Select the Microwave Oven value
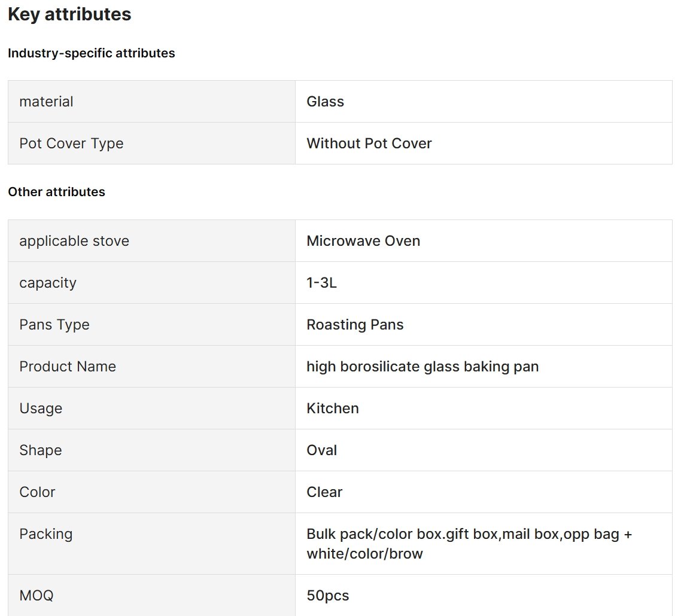Viewport: 693px width, 616px height. click(x=363, y=240)
